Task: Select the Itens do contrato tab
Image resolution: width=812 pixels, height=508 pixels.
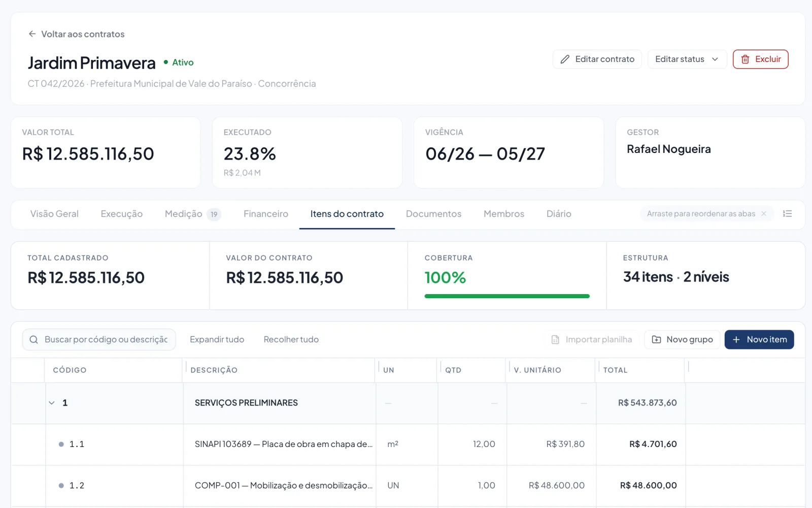Action: click(x=347, y=214)
